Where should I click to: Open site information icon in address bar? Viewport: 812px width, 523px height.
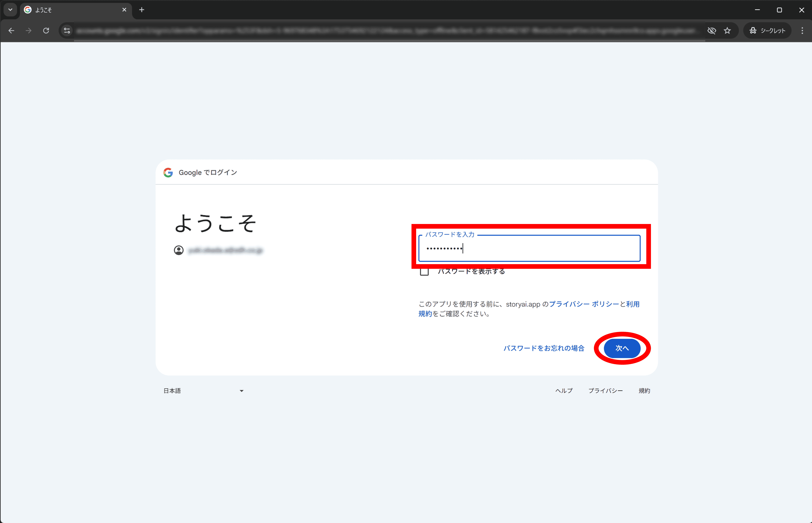pyautogui.click(x=67, y=31)
